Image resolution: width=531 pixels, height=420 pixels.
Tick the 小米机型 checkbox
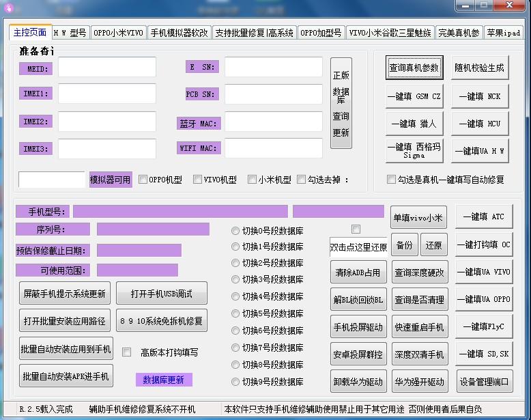(253, 180)
